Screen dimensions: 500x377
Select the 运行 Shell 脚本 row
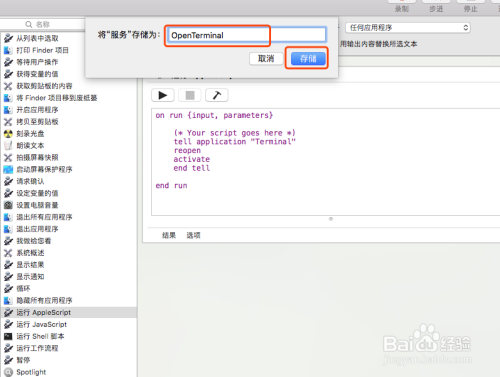tap(68, 336)
